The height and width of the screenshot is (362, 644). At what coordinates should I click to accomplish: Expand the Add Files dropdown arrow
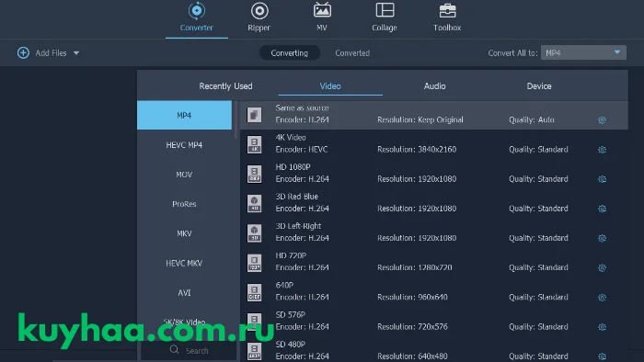(76, 53)
